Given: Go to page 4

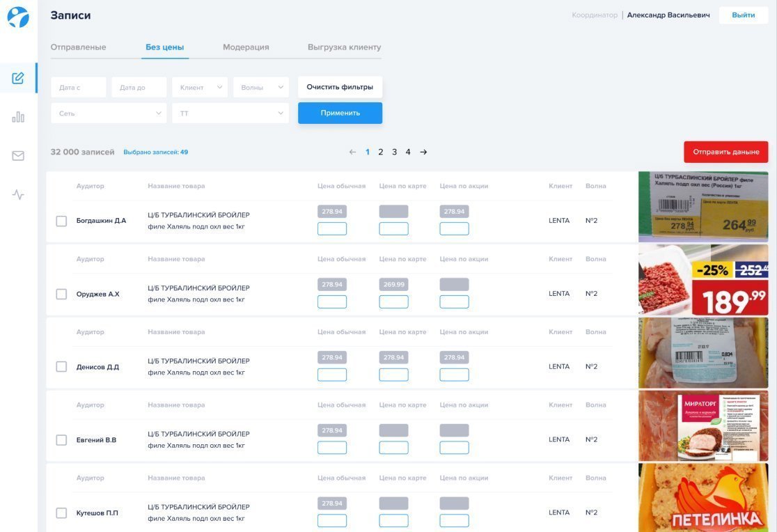Looking at the screenshot, I should pyautogui.click(x=408, y=152).
